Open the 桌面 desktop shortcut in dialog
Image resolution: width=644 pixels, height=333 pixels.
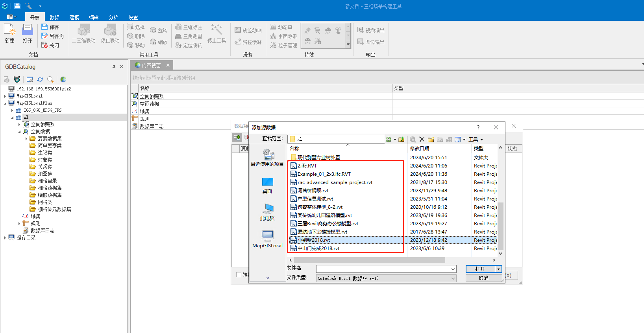point(267,185)
